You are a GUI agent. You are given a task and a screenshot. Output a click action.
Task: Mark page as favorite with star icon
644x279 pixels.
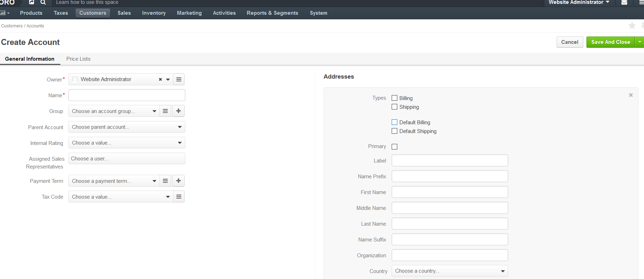[x=632, y=26]
